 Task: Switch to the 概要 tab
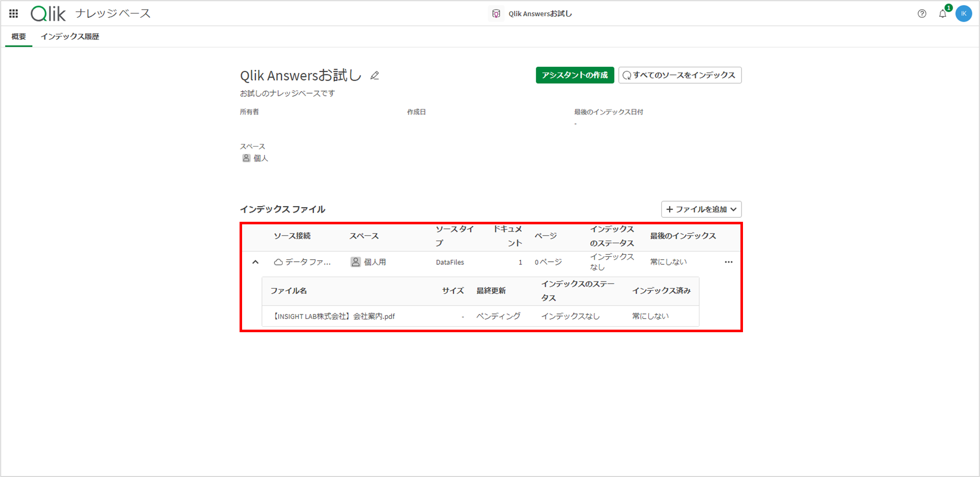[x=19, y=36]
